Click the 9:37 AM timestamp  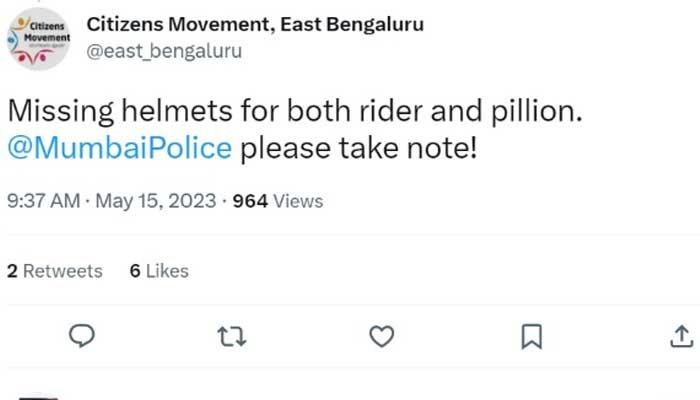coord(43,201)
